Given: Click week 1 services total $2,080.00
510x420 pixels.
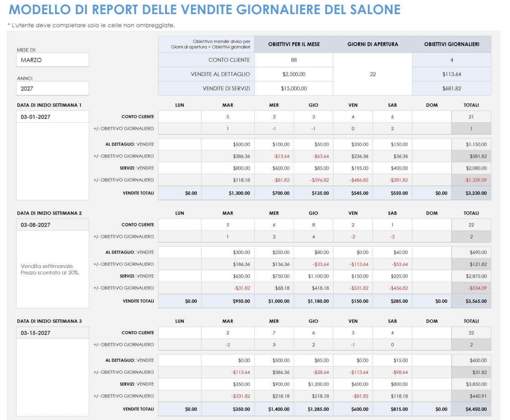Looking at the screenshot, I should click(471, 168).
